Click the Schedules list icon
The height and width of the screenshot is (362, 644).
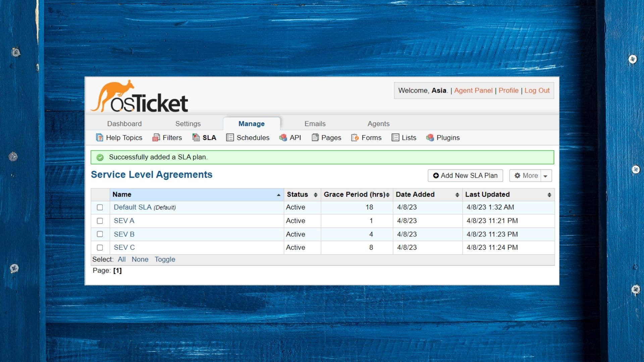click(x=230, y=137)
